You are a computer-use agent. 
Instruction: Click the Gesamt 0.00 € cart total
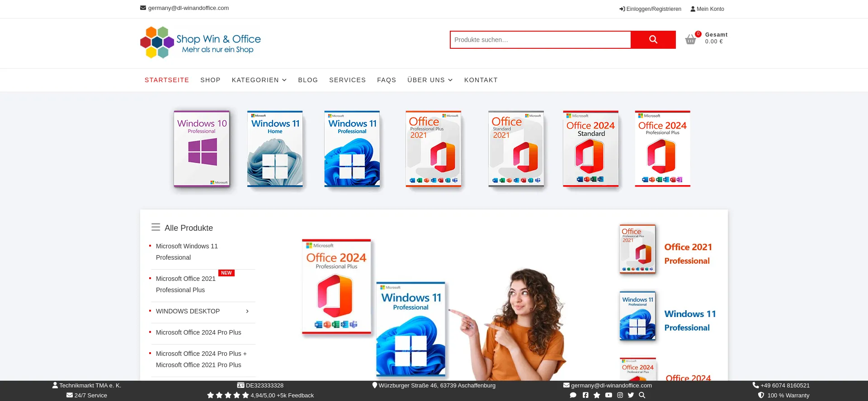click(717, 38)
